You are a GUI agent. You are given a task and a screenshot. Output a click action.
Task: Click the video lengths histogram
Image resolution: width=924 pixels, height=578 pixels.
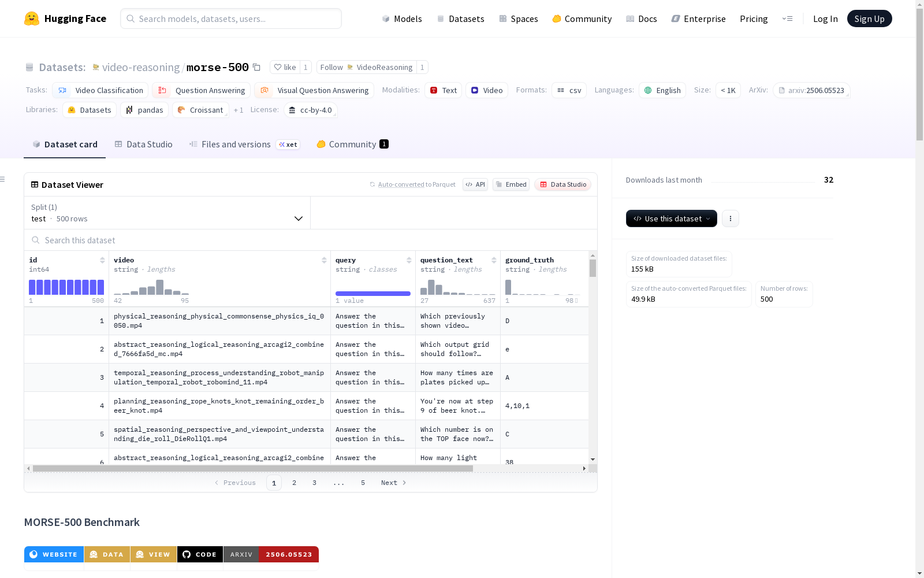(x=151, y=287)
